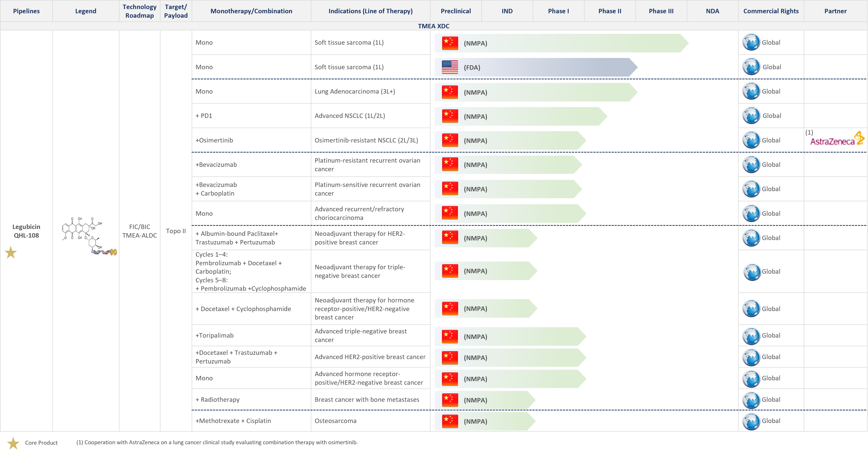Select the Platinum-resistant recurrent ovarian cancer cell

point(370,165)
